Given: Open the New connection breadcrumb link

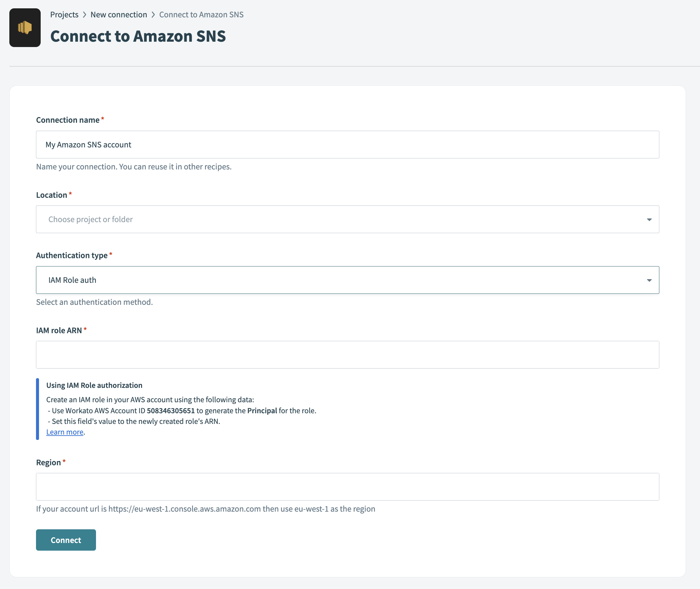Looking at the screenshot, I should 118,15.
